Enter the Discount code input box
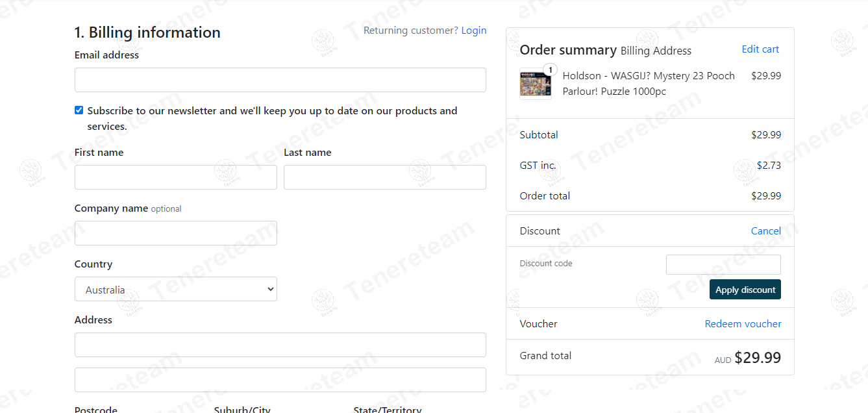 pos(723,265)
